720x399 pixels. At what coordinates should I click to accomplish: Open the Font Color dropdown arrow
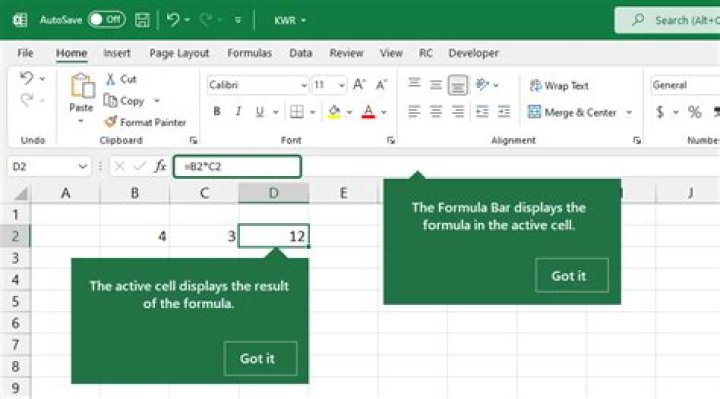tap(384, 112)
